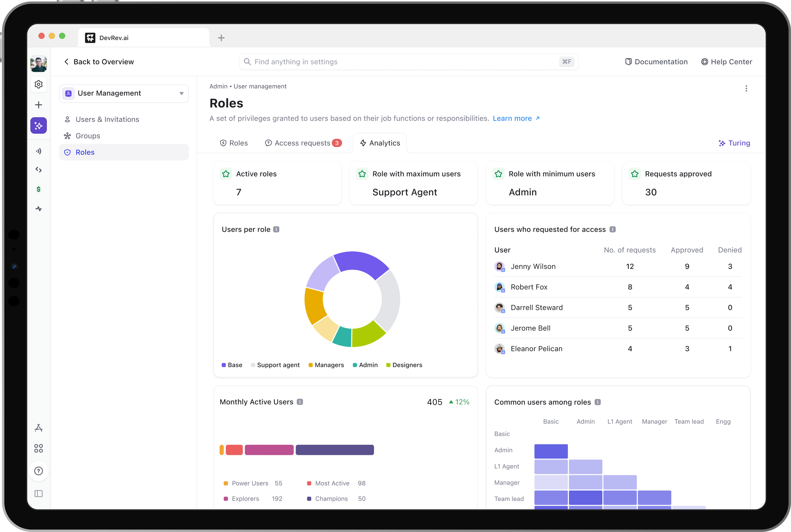This screenshot has height=532, width=791.
Task: Click info icon next to Monthly Active Users
Action: [300, 402]
